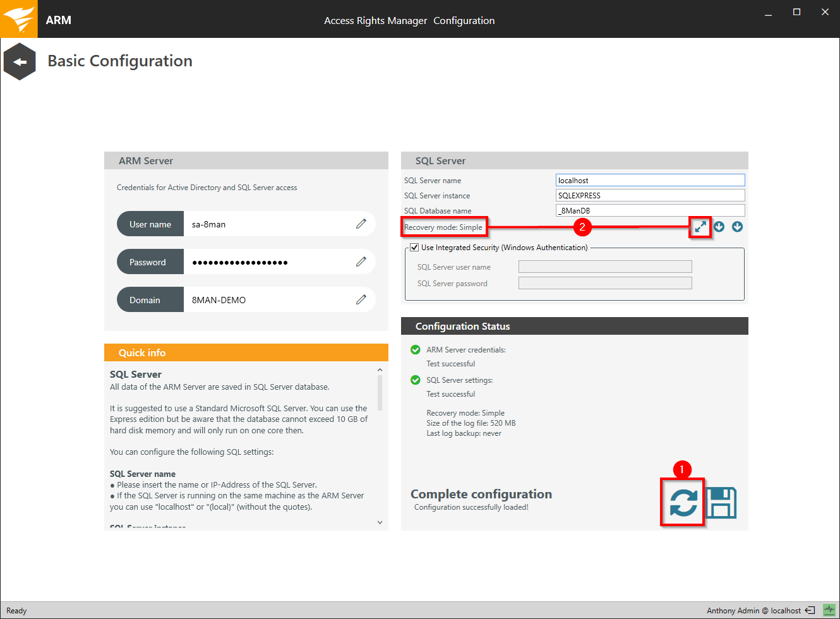Click 'Test successful' under SQL Server settings
This screenshot has width=840, height=619.
(450, 394)
